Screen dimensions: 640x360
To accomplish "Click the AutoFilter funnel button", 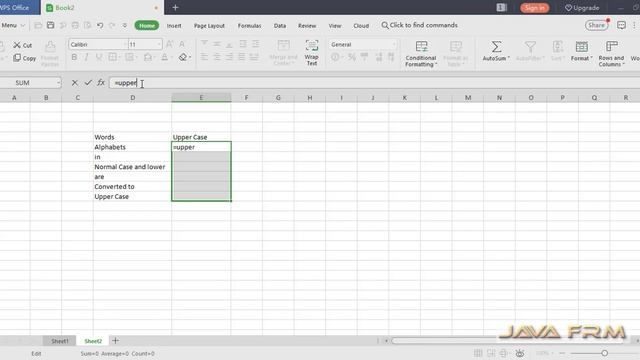I will pos(530,51).
